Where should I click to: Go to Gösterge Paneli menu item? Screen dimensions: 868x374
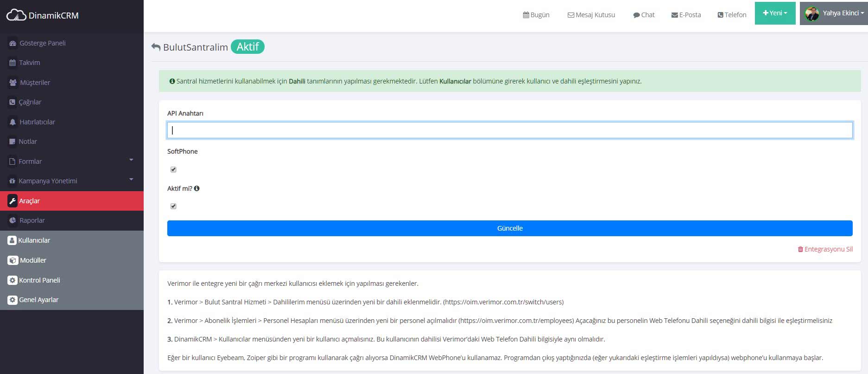click(72, 43)
